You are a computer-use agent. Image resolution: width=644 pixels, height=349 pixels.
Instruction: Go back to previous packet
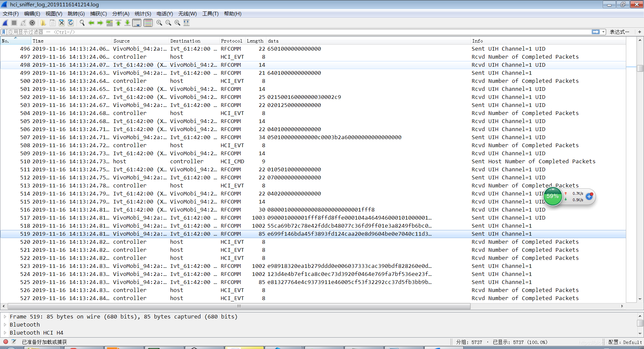coord(91,23)
